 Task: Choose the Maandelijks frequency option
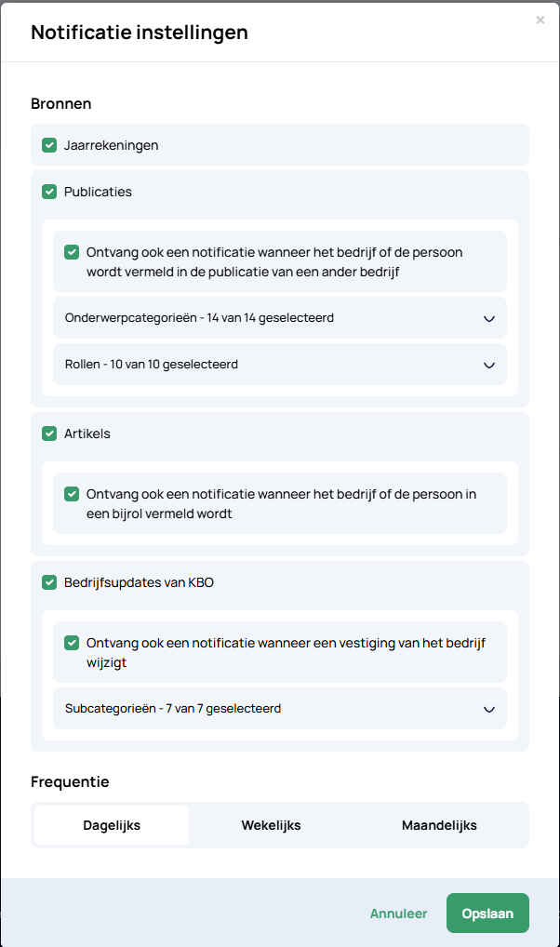(x=439, y=825)
